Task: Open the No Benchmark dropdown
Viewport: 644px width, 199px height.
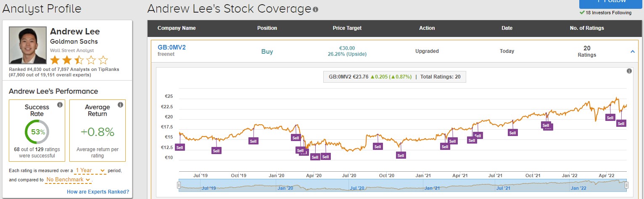Action: (x=68, y=180)
